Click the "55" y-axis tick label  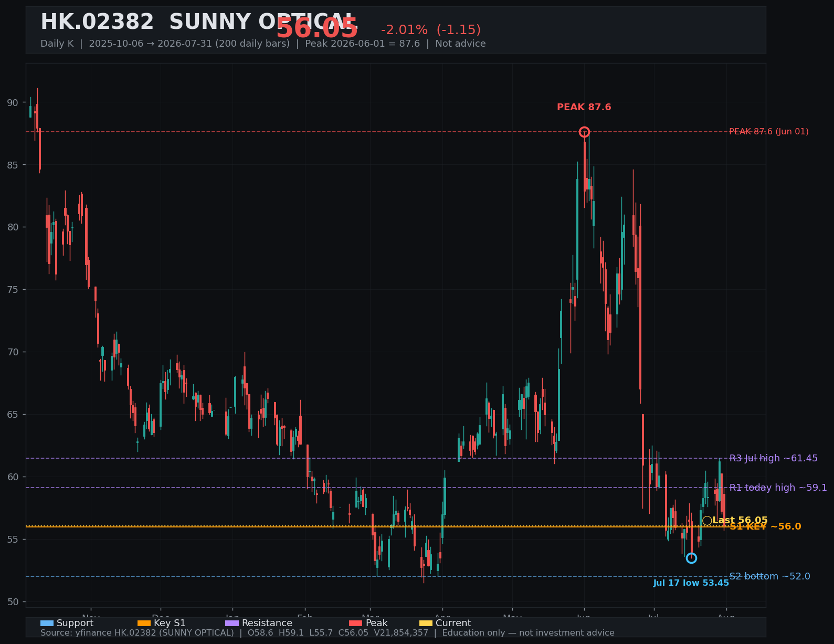point(13,540)
